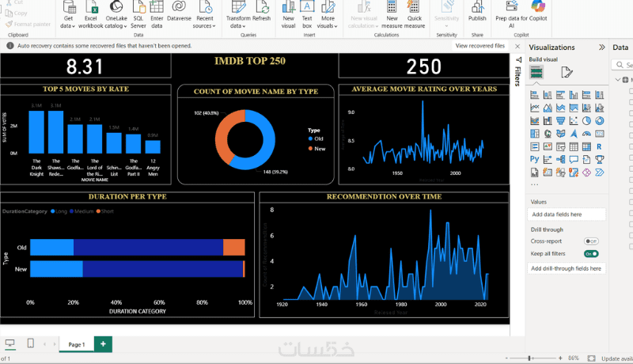Select the Funnel chart visual
The image size is (633, 364).
(x=560, y=120)
